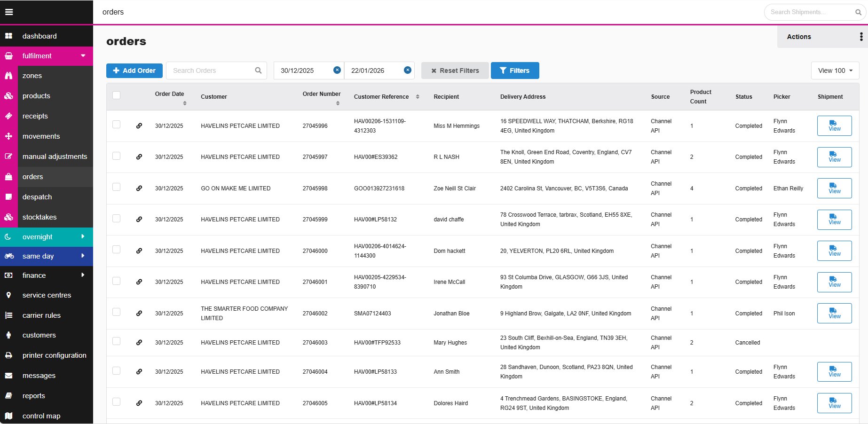The image size is (868, 424).
Task: Click the movements arrows icon
Action: point(8,136)
